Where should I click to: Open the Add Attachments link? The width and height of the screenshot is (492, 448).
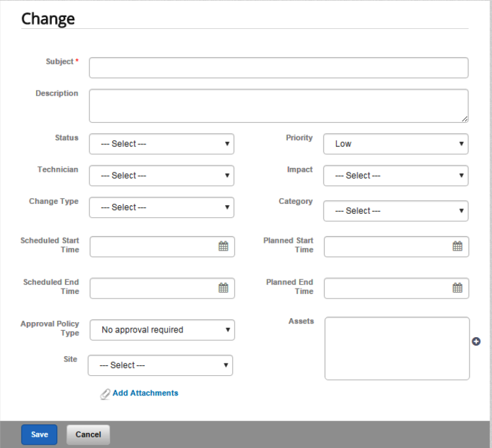coord(145,393)
